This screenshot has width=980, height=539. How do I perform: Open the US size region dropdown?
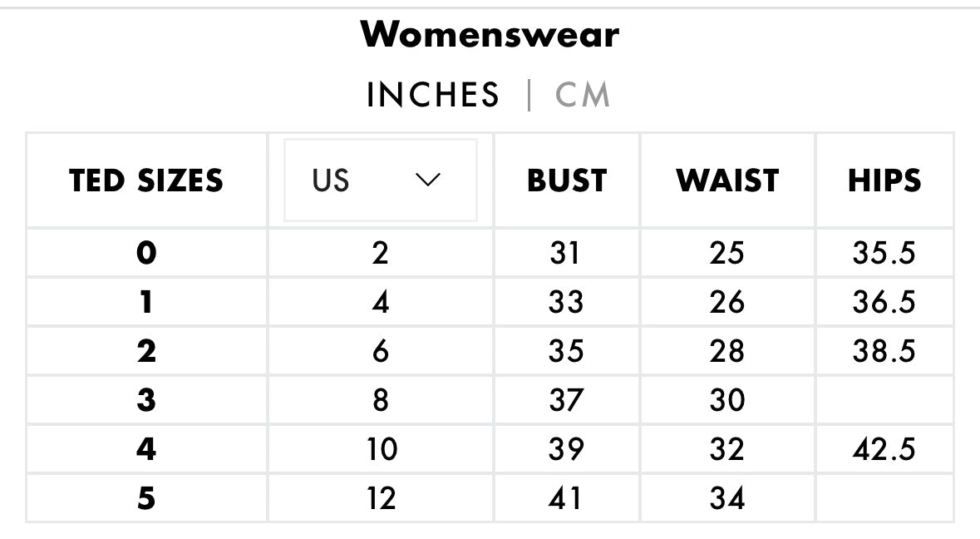point(381,180)
